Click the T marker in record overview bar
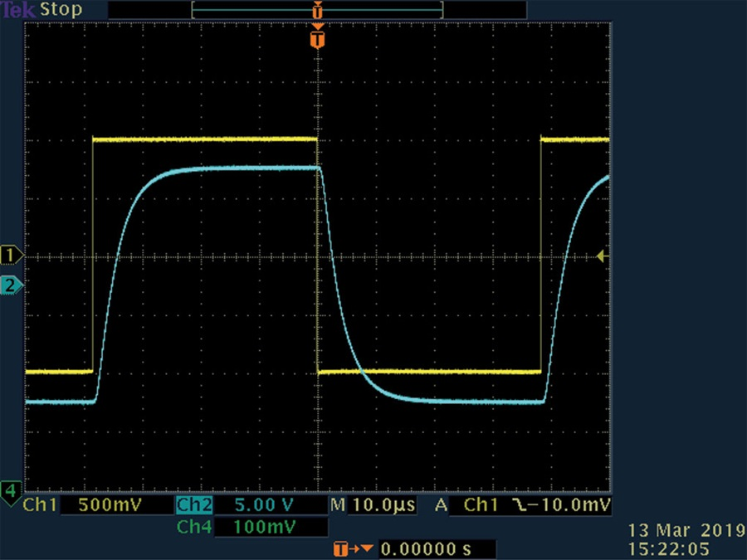Screen dimensions: 747x560 317,10
